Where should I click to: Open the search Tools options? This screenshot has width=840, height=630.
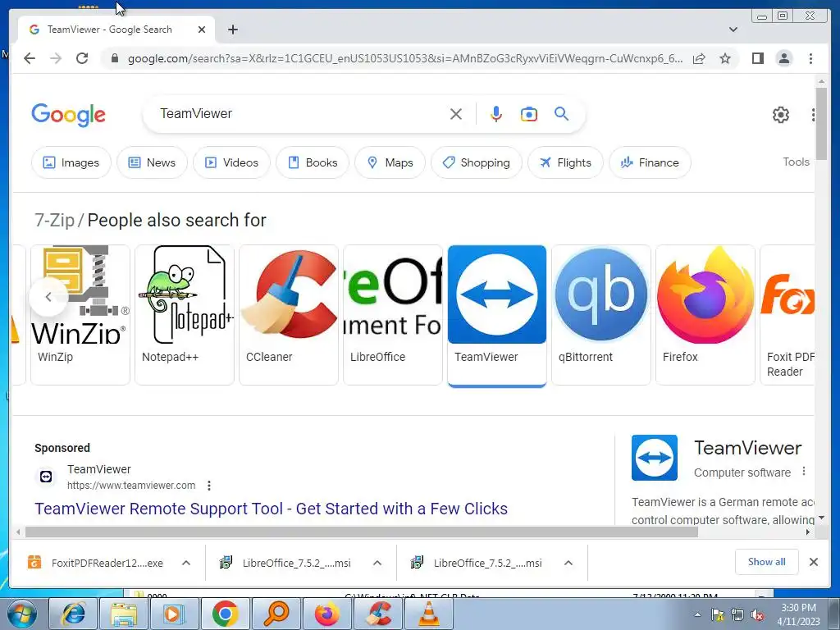pyautogui.click(x=796, y=162)
